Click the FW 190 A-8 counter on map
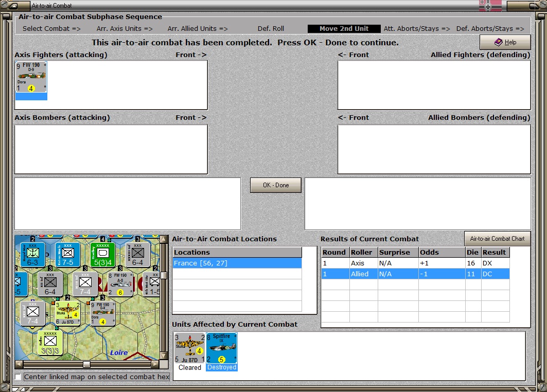Screen dimensions: 547x392 [120, 284]
